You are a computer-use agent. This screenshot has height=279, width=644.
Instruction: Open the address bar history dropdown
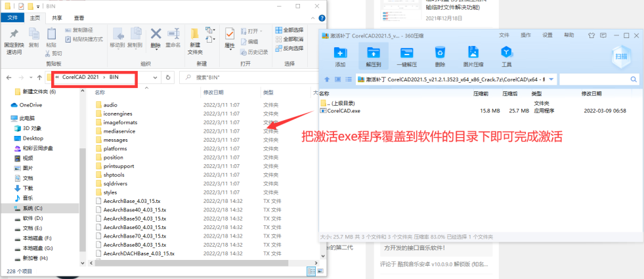tap(155, 77)
